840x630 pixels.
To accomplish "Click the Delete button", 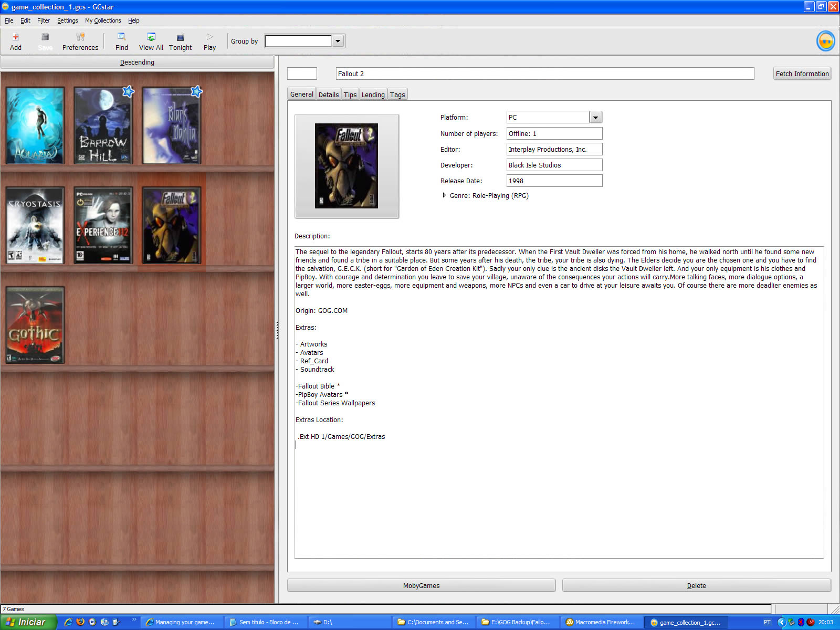I will point(697,585).
